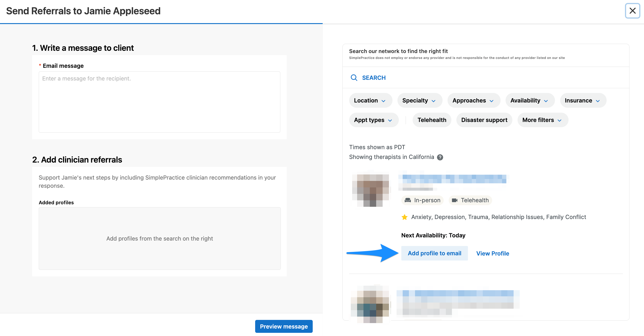The image size is (644, 336).
Task: Click in the Email message text area
Action: coord(159,102)
